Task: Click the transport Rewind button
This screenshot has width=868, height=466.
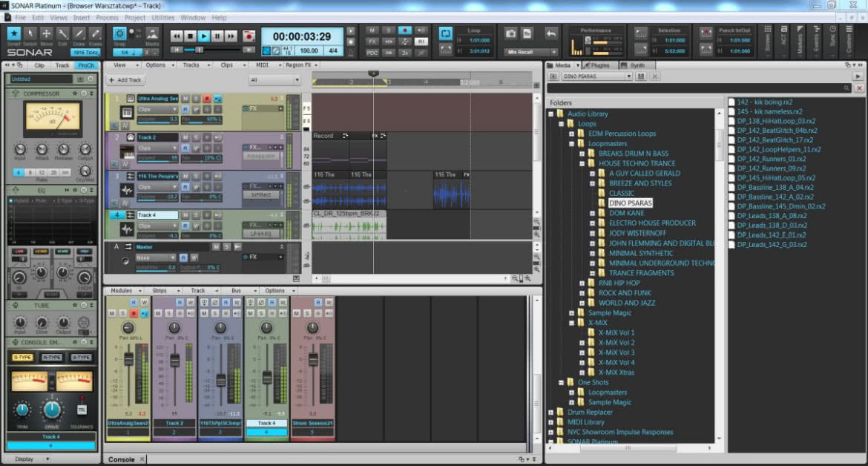Action: pyautogui.click(x=177, y=36)
